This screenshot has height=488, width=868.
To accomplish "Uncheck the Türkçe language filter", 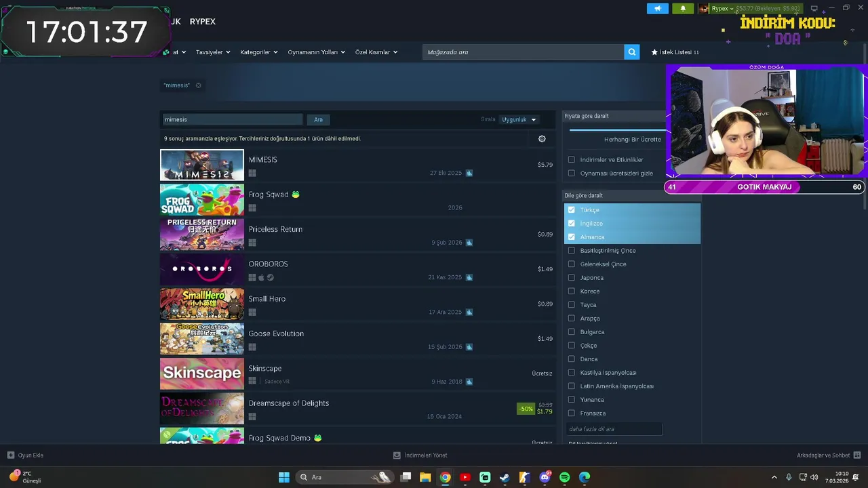I will (x=572, y=210).
